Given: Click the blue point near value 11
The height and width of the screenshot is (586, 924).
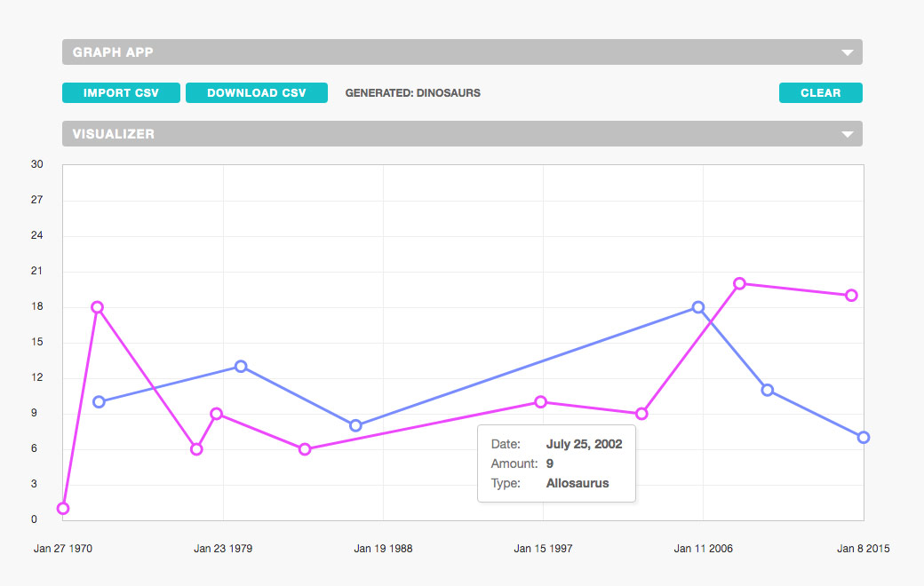Looking at the screenshot, I should click(766, 390).
